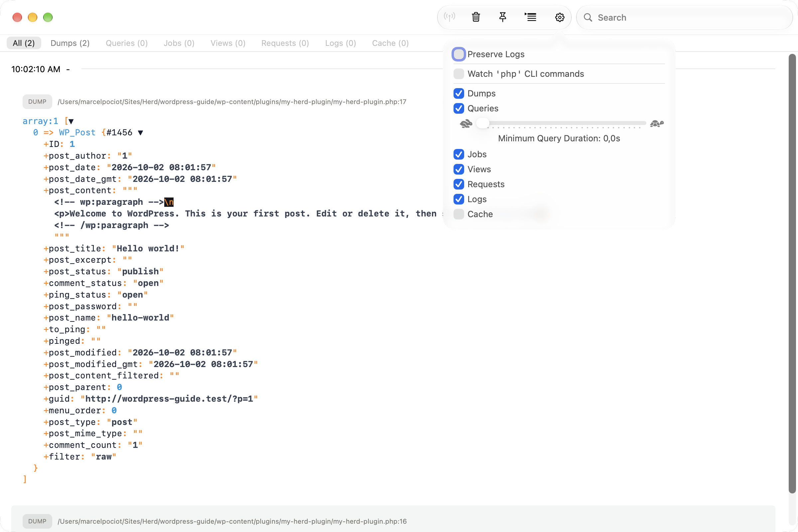Image resolution: width=798 pixels, height=532 pixels.
Task: Disable the Requests checkbox
Action: [x=459, y=184]
